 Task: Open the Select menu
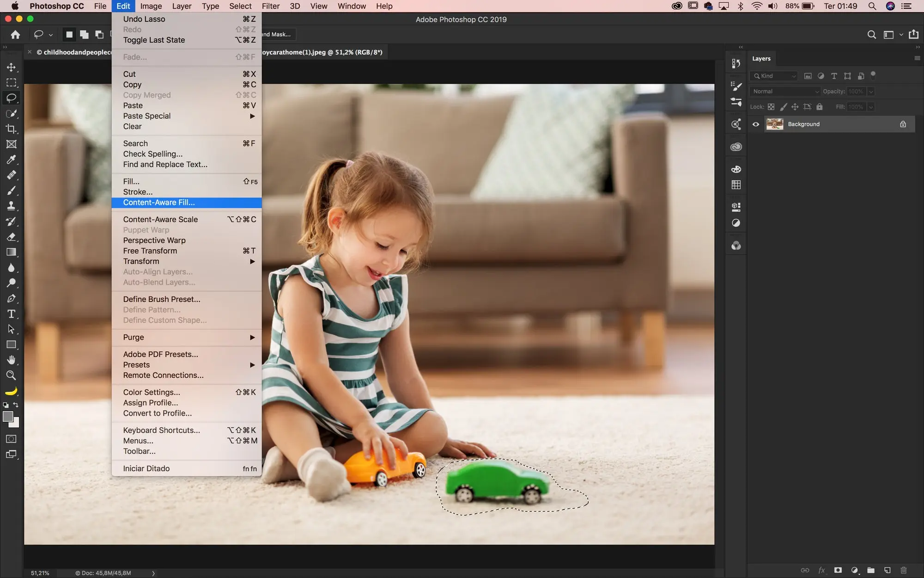pos(240,6)
